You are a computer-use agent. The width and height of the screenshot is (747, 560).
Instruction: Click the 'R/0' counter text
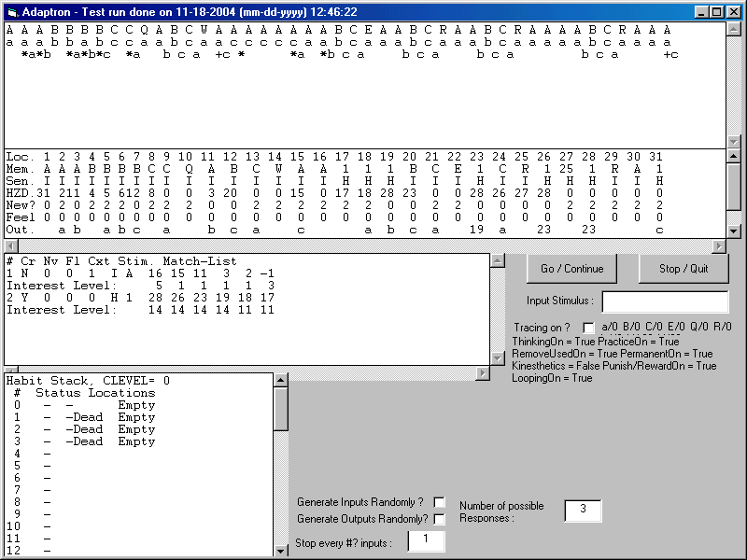pos(722,327)
